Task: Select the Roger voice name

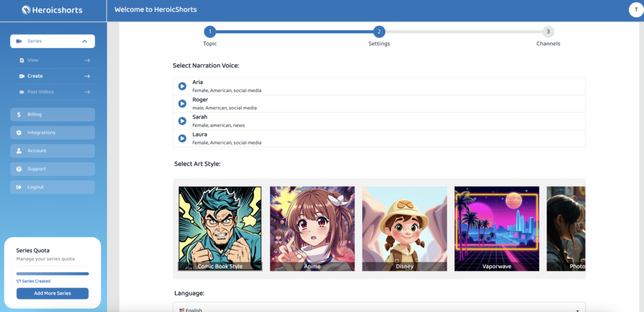Action: point(200,100)
